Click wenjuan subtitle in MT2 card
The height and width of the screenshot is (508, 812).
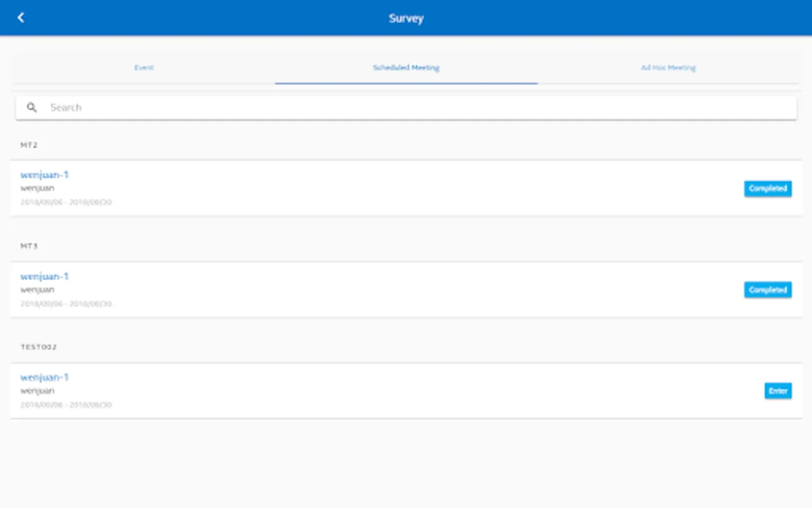coord(37,189)
